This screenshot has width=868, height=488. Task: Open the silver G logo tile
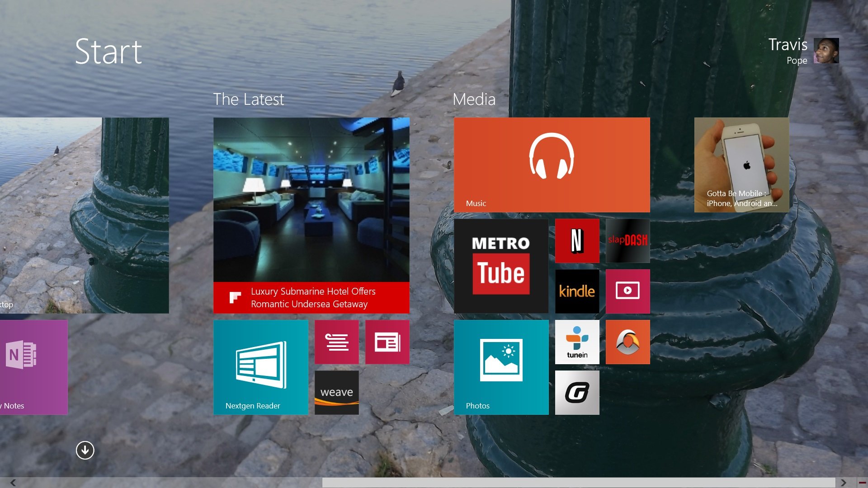point(577,393)
